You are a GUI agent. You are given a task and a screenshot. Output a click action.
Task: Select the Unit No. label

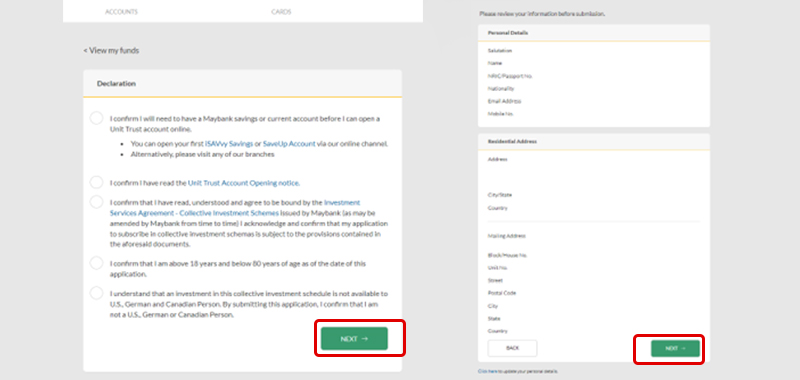point(497,268)
